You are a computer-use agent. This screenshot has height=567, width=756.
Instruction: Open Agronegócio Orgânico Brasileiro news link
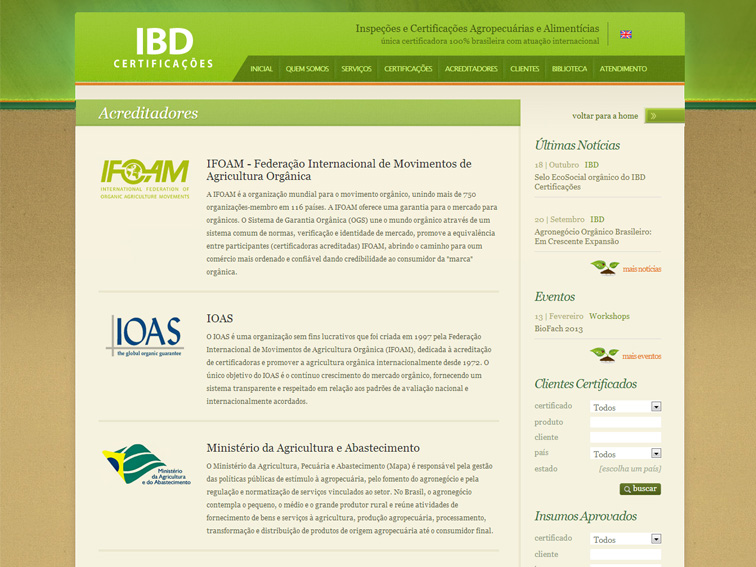[x=592, y=236]
